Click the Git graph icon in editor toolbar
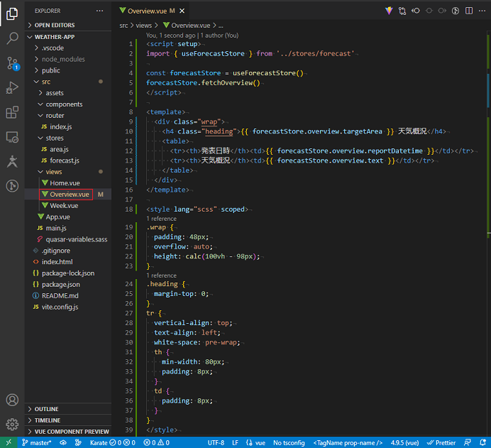Screen dimensions: 491x448 tap(456, 11)
